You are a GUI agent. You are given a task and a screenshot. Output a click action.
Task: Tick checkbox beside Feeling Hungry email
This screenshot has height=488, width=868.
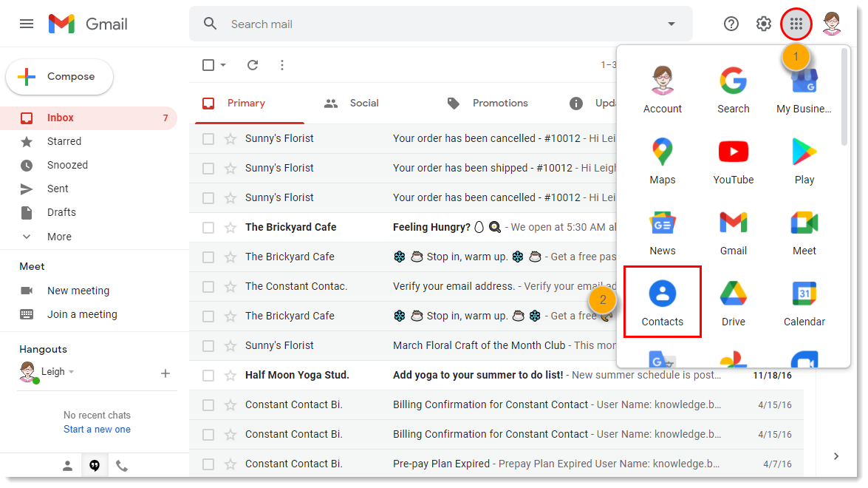(208, 227)
